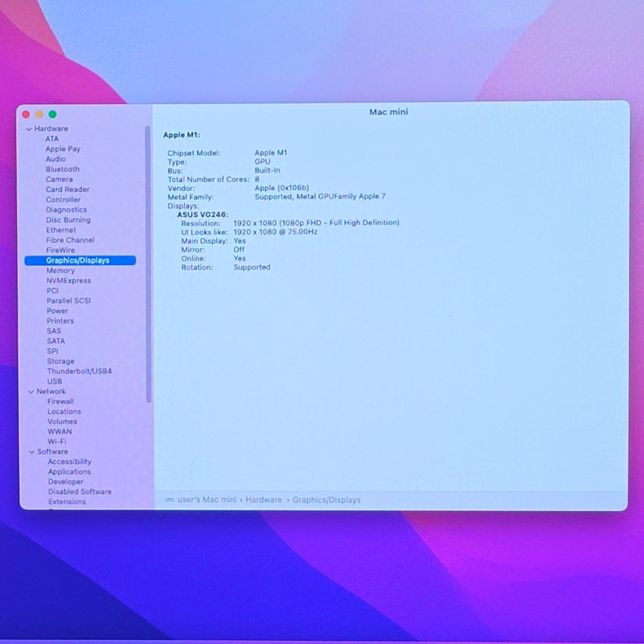Click the "Mac mini" window title
This screenshot has height=644, width=644.
pyautogui.click(x=389, y=112)
